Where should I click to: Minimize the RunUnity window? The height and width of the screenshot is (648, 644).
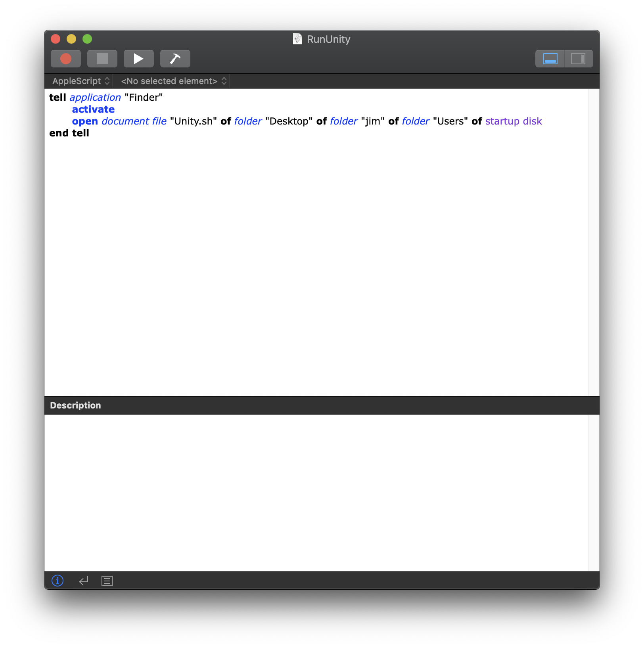tap(71, 39)
